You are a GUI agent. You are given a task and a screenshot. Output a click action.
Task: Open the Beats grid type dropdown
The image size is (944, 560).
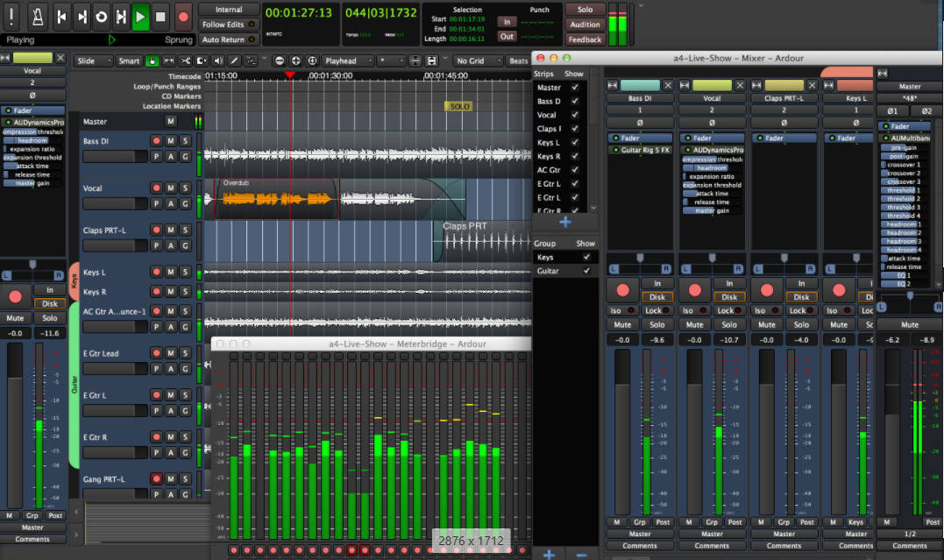(518, 60)
